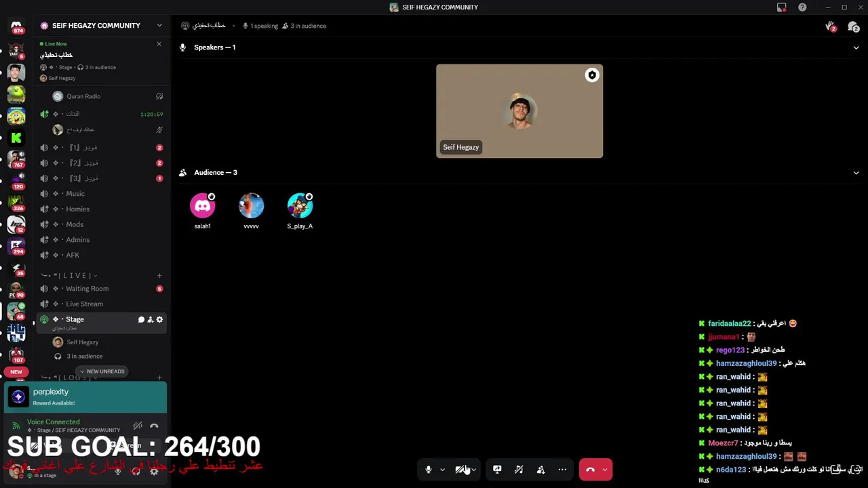
Task: Click moderator badge on speaker tile
Action: pyautogui.click(x=592, y=75)
